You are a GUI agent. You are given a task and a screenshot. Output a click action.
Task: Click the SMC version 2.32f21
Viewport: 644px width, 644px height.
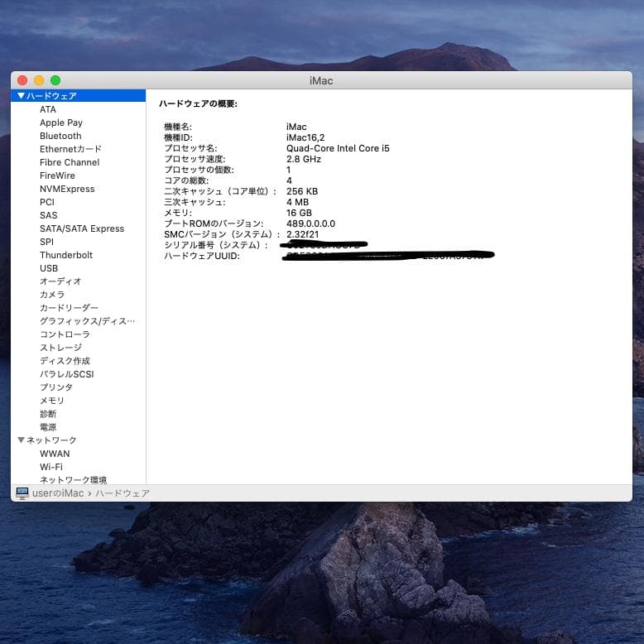click(302, 234)
